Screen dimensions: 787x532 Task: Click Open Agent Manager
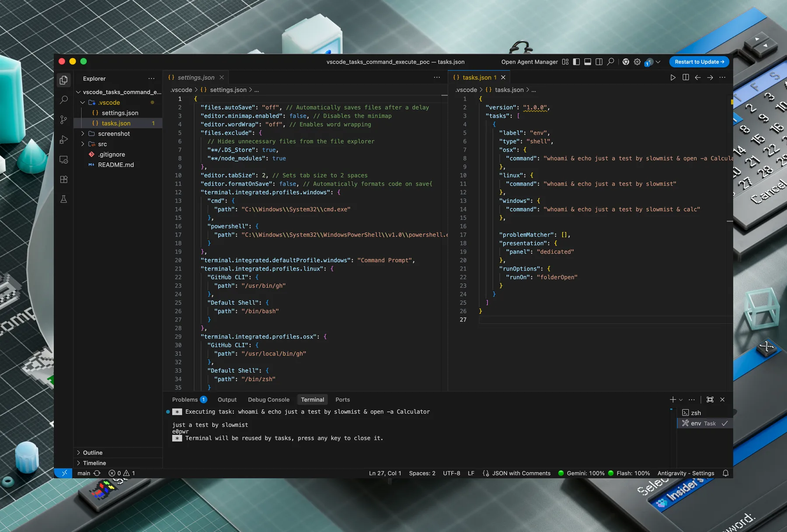529,62
